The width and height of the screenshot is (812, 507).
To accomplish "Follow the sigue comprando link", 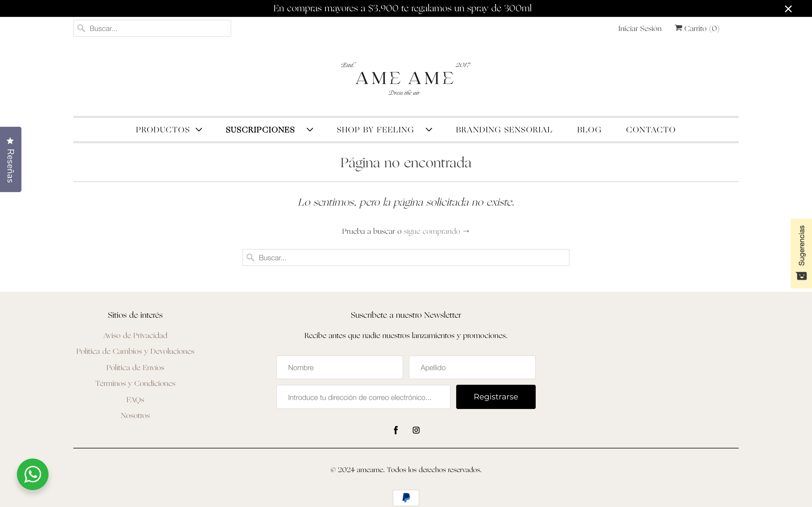I will pos(432,231).
